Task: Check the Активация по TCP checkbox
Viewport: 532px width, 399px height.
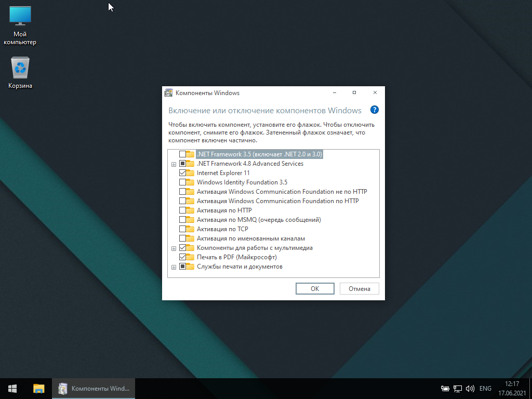Action: point(182,229)
